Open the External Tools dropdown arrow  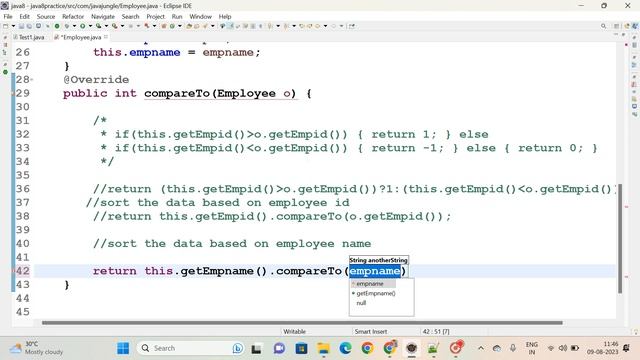[122, 26]
